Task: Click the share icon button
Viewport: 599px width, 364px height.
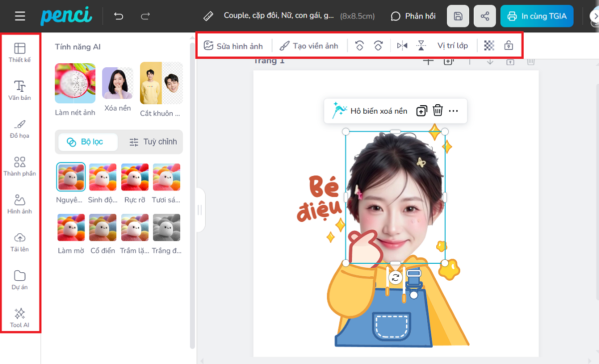Action: (x=485, y=16)
